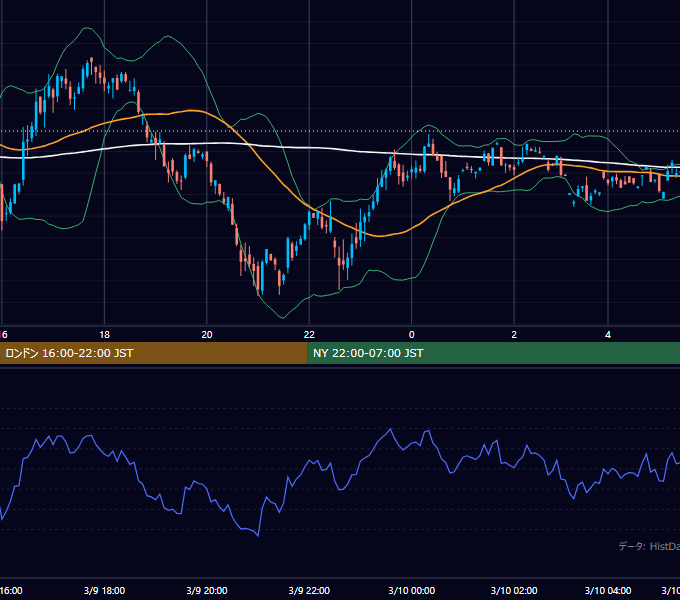This screenshot has width=680, height=600.
Task: Click the 3/10 00:00 date label
Action: coord(412,590)
